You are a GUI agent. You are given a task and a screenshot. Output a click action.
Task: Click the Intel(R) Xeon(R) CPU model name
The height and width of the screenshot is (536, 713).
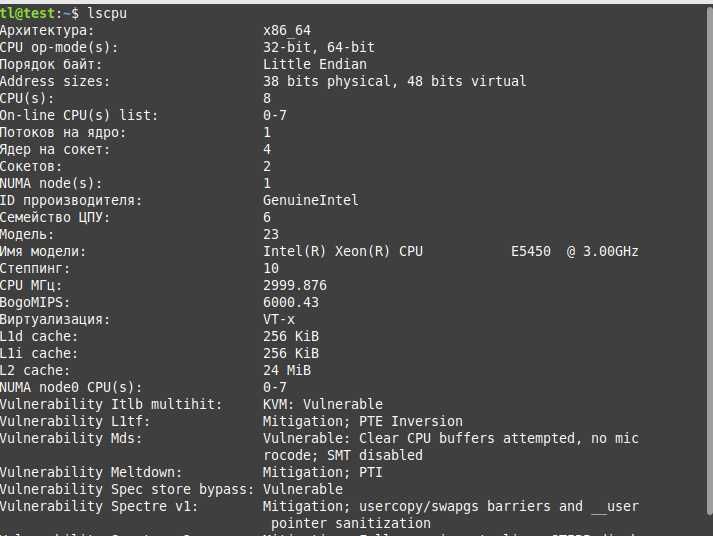point(343,251)
